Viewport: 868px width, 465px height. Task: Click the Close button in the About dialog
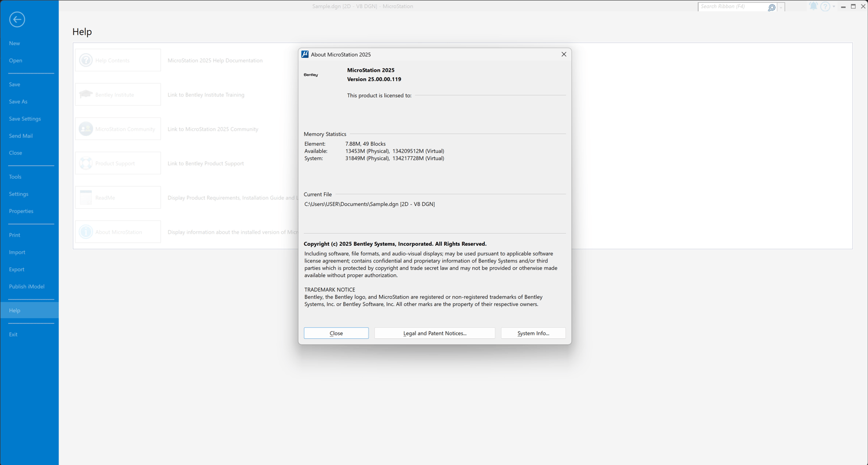coord(336,333)
